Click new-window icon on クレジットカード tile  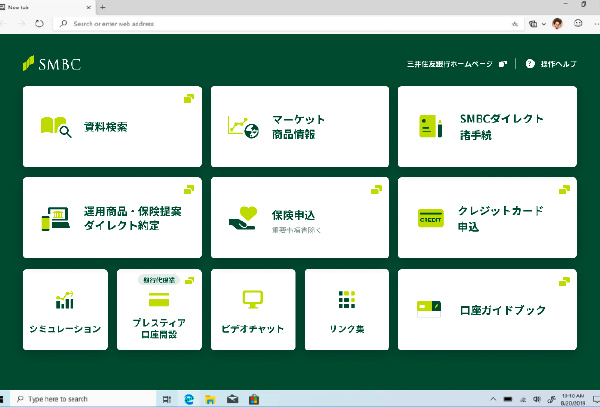point(564,189)
